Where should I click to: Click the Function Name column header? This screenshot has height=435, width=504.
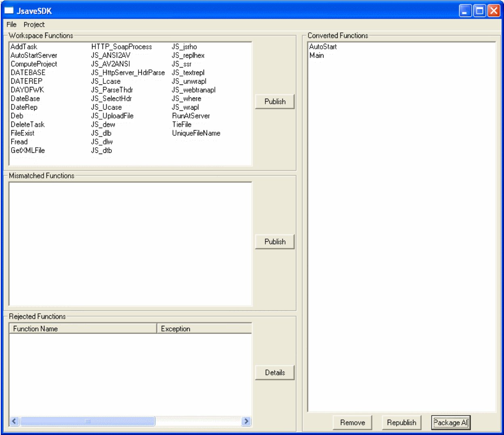pyautogui.click(x=83, y=329)
